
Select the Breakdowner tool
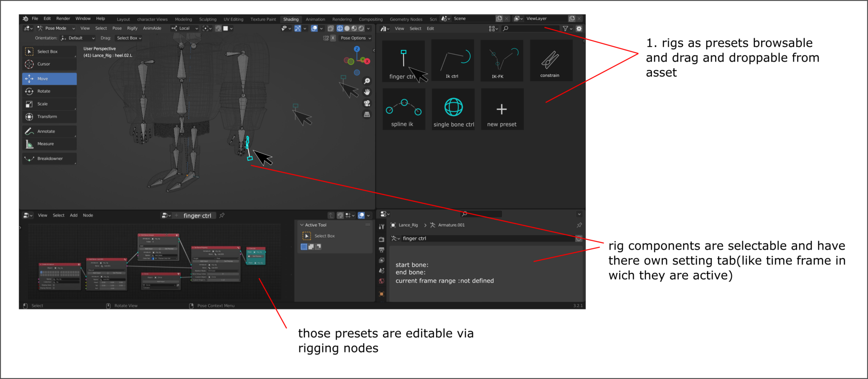pos(49,159)
